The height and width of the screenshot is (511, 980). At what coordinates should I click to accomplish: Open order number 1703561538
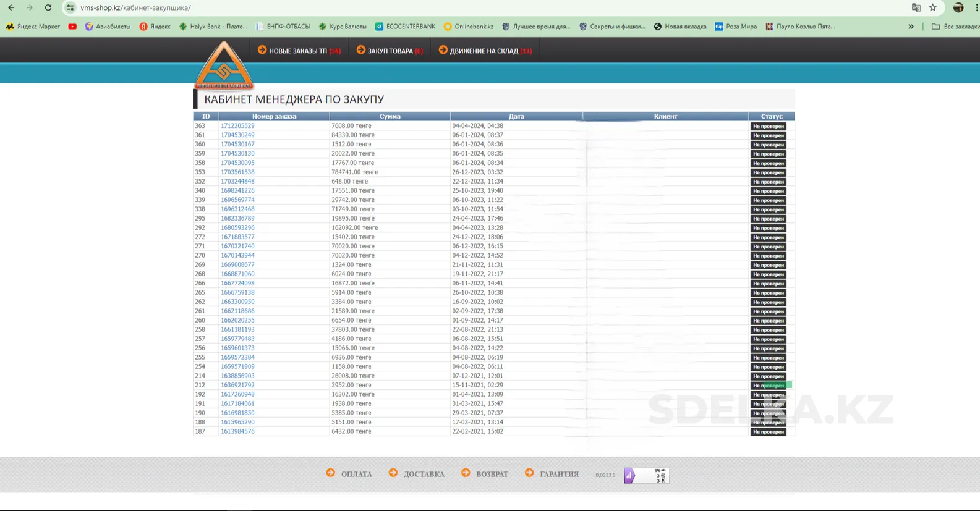[237, 172]
